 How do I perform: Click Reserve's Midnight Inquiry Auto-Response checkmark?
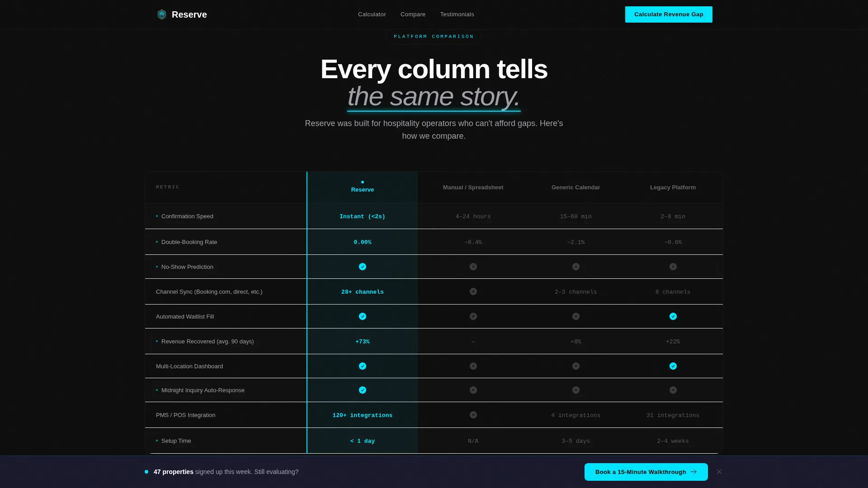click(x=363, y=390)
